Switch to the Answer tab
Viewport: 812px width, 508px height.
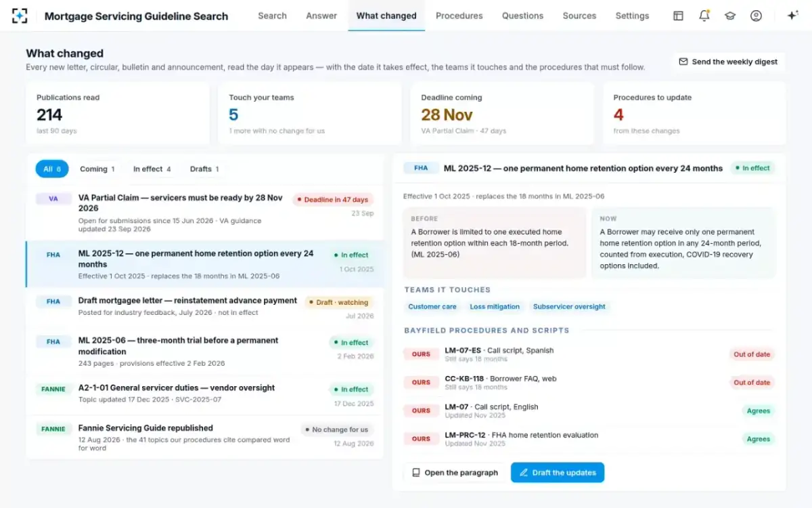(321, 16)
